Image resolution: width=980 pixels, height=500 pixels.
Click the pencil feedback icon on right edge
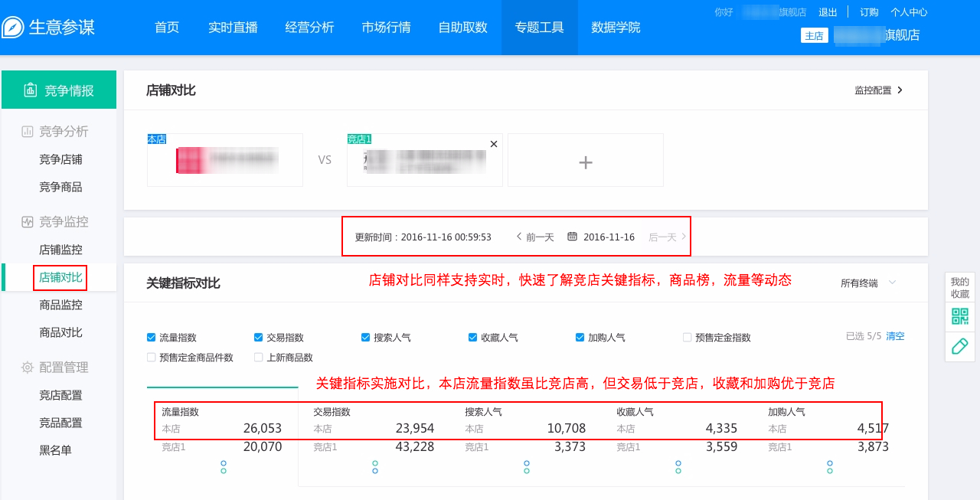959,346
